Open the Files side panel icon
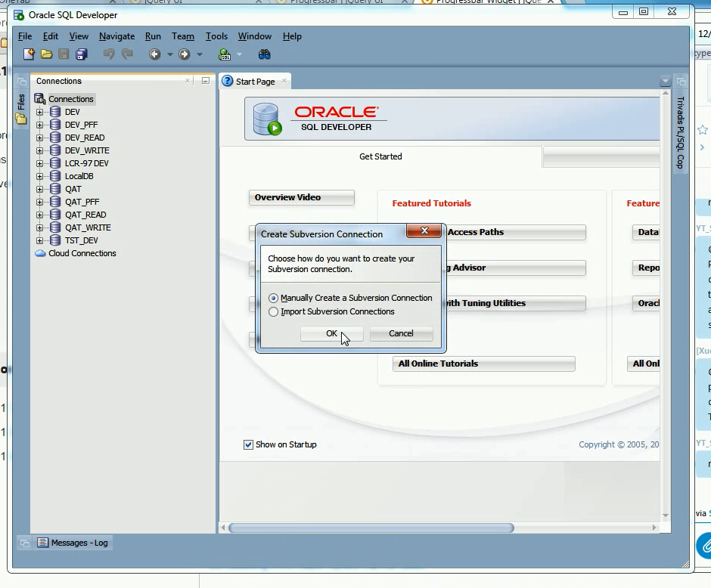Viewport: 711px width, 588px height. point(21,119)
